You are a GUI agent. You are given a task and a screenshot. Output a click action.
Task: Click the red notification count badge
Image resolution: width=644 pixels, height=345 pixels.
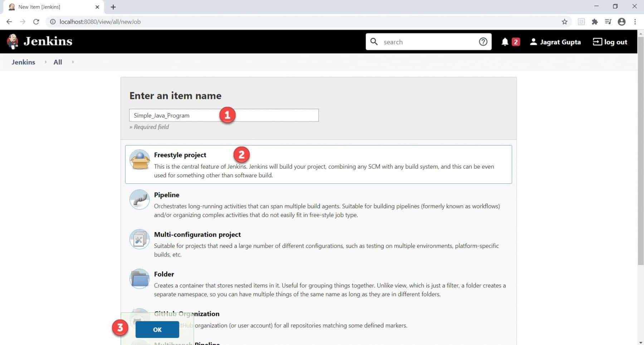(x=516, y=42)
